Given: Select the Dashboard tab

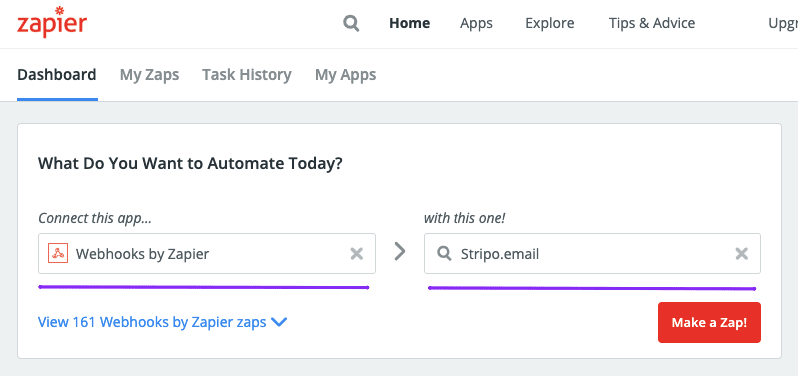Looking at the screenshot, I should pos(57,75).
